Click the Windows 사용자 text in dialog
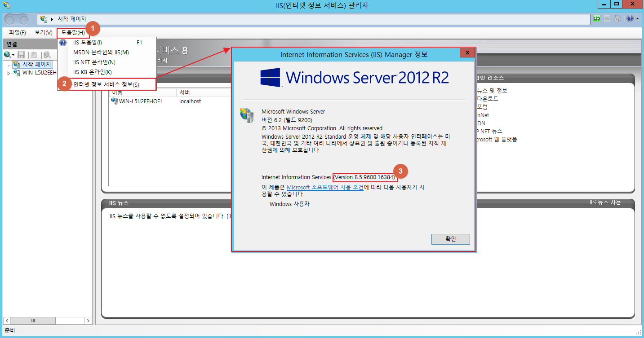The width and height of the screenshot is (644, 338). click(289, 204)
